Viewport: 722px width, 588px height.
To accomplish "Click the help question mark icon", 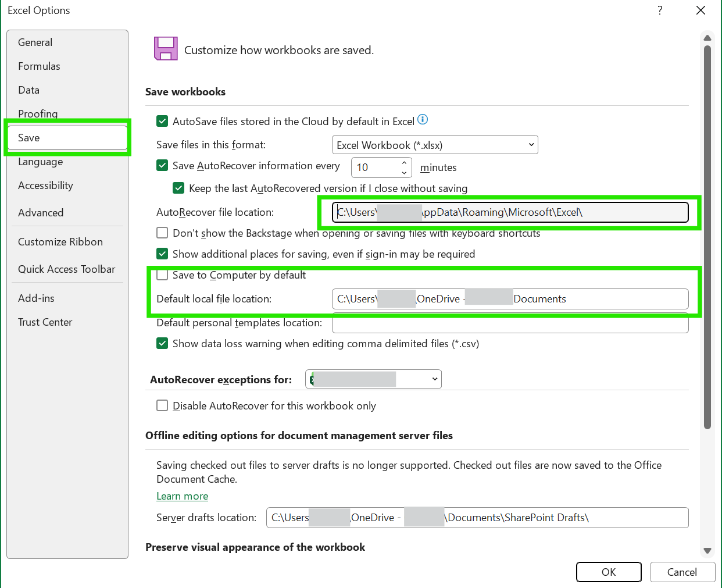I will [x=660, y=10].
